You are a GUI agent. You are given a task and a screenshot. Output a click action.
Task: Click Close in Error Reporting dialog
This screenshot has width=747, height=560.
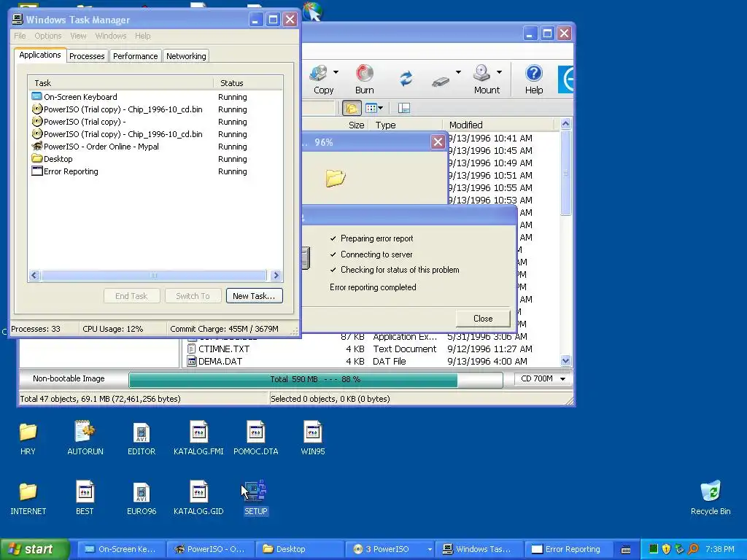[483, 319]
